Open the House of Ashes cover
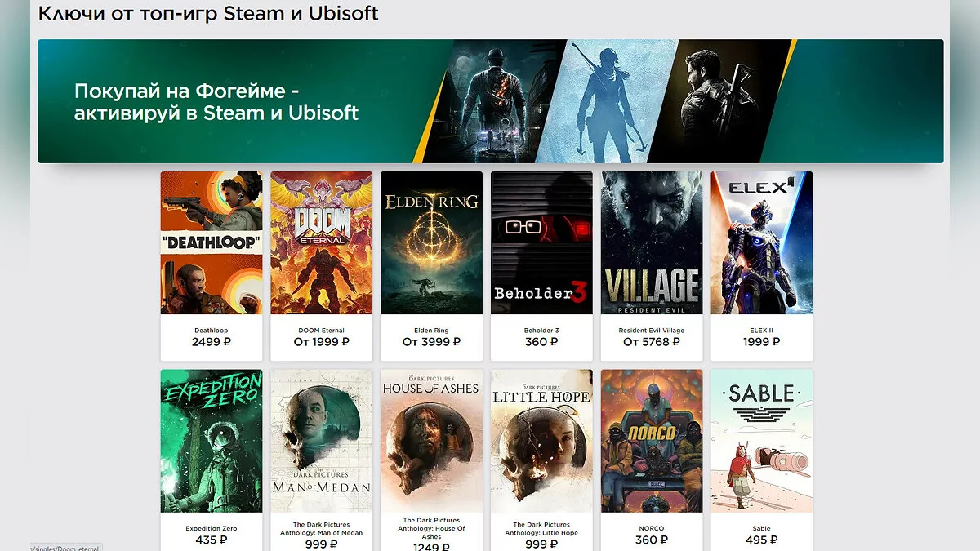 click(431, 441)
